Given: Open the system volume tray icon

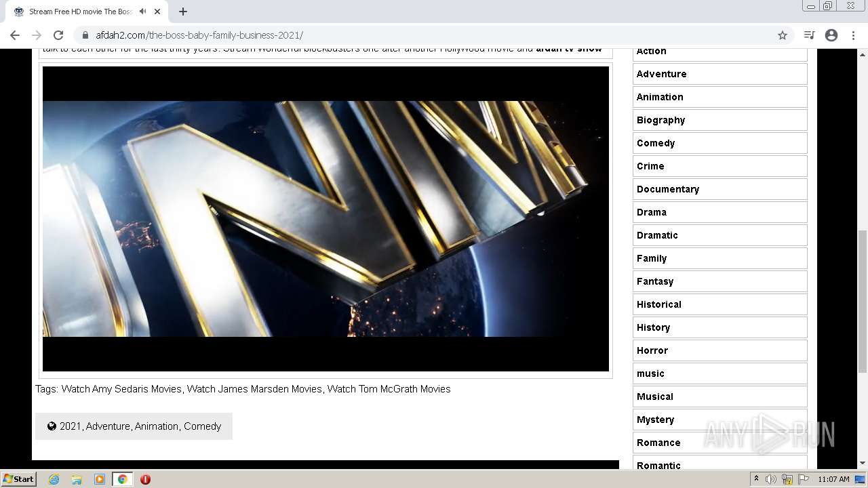Looking at the screenshot, I should pos(771,479).
